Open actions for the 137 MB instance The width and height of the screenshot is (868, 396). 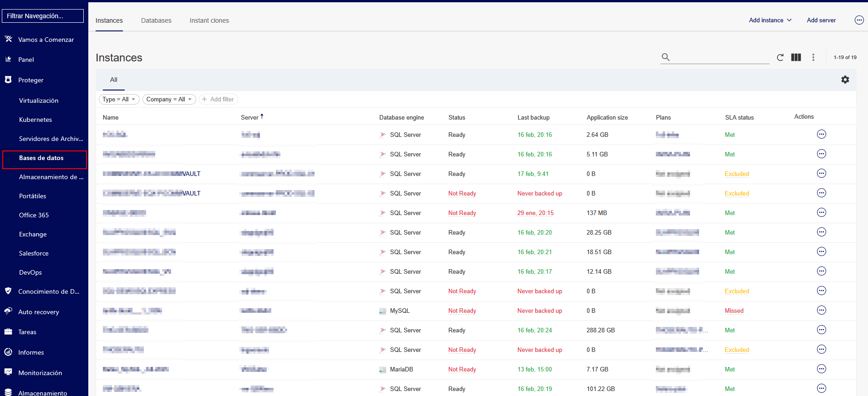pyautogui.click(x=822, y=212)
